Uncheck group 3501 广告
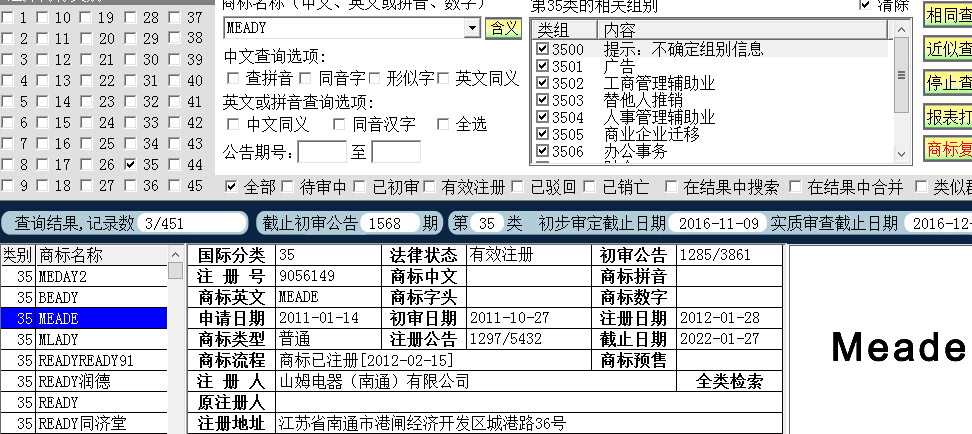 [x=542, y=66]
